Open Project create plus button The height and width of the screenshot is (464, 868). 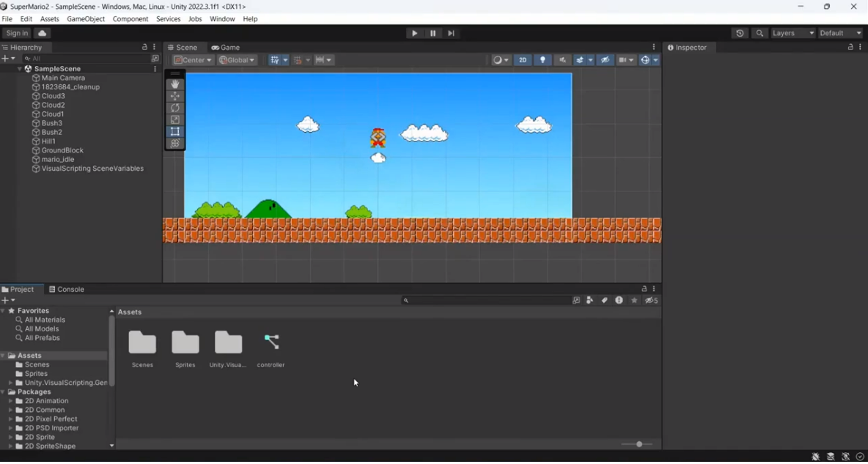[8, 300]
